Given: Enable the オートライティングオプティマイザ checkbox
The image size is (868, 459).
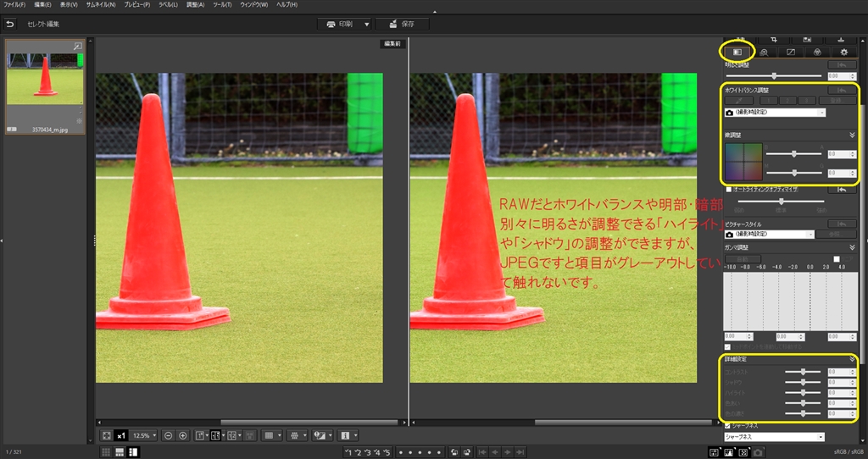Looking at the screenshot, I should click(x=728, y=189).
